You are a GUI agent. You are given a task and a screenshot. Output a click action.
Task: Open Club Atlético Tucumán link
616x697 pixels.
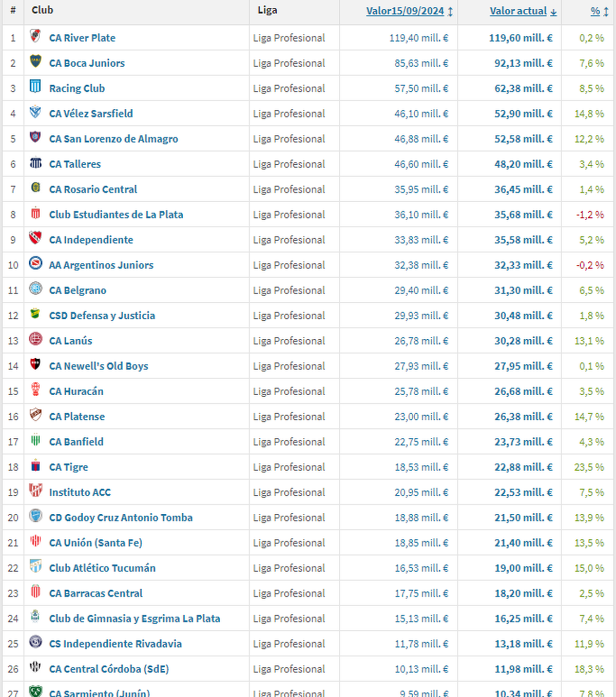pyautogui.click(x=102, y=568)
